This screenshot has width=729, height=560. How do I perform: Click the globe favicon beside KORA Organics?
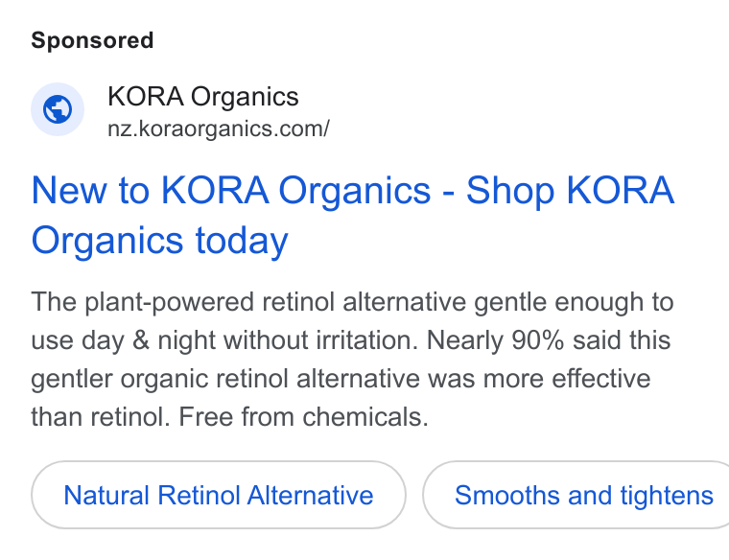58,109
